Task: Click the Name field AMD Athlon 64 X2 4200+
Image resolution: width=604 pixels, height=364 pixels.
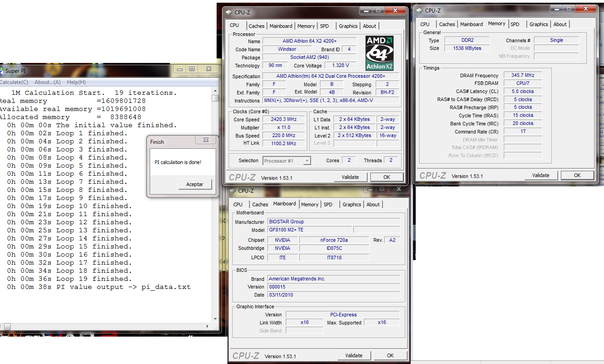Action: point(310,41)
